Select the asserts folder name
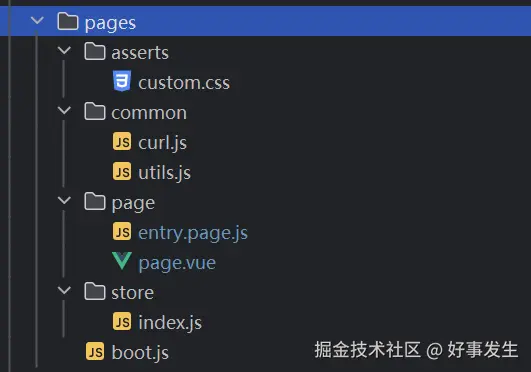 (140, 53)
